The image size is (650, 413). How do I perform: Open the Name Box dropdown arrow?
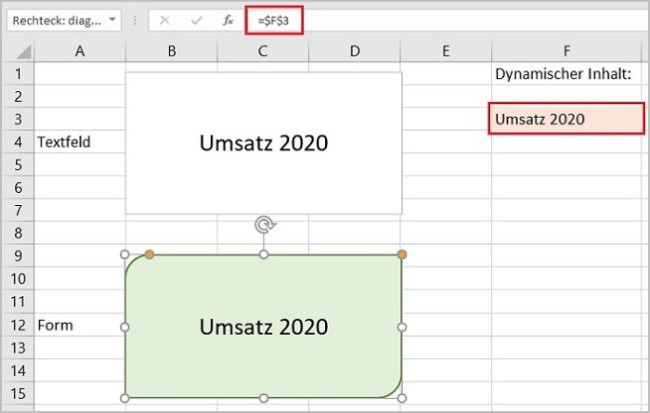[x=112, y=19]
